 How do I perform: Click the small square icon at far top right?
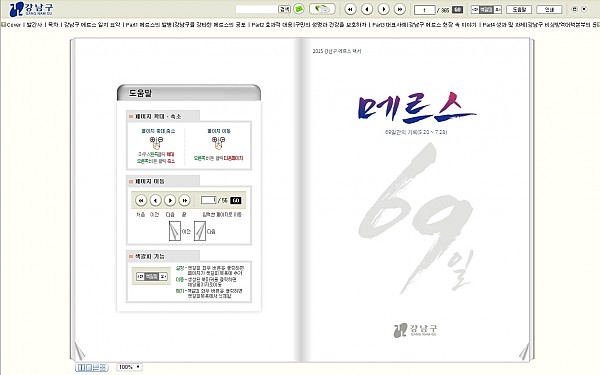[x=574, y=9]
